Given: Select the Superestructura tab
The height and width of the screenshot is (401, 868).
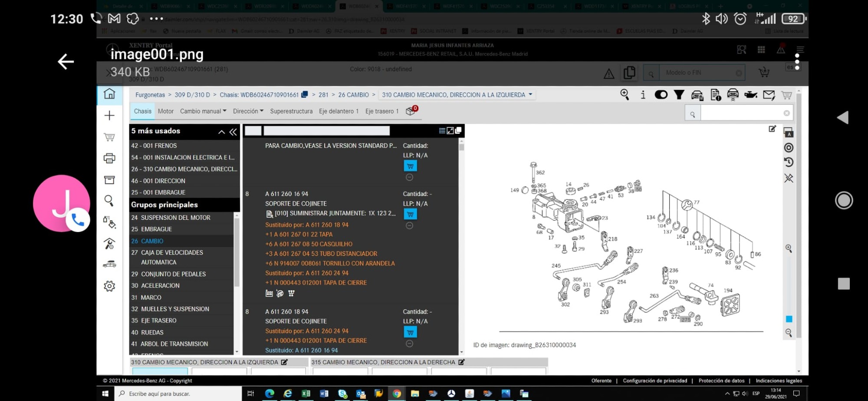Looking at the screenshot, I should point(291,111).
